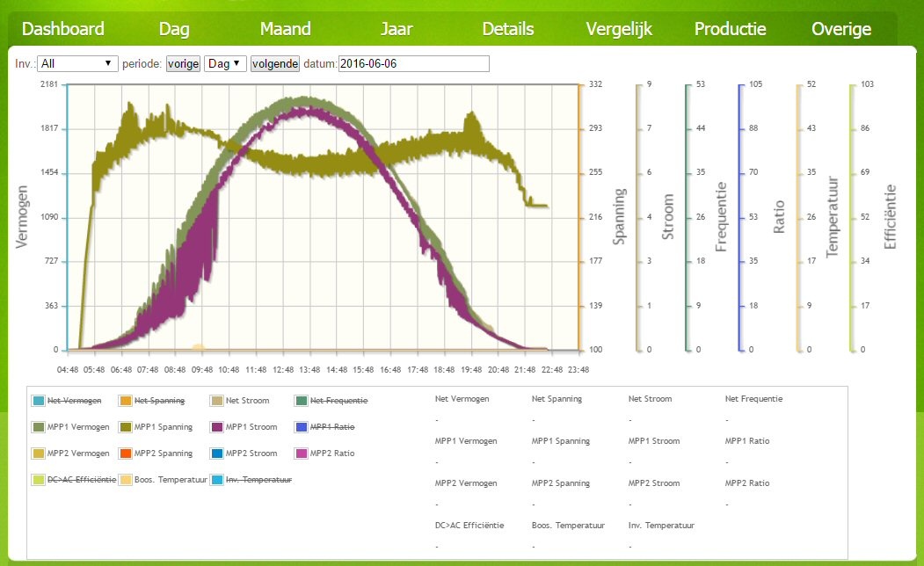Toggle MPP2 Stroom series color swatch
Viewport: 924px width, 566px height.
[217, 454]
